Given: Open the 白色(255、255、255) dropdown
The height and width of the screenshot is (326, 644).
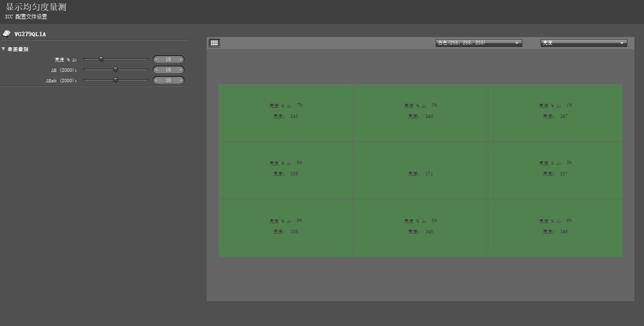Looking at the screenshot, I should [478, 43].
